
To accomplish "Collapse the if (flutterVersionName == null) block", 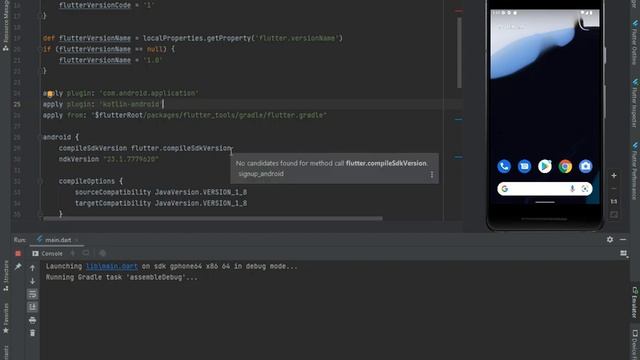I will coord(40,49).
